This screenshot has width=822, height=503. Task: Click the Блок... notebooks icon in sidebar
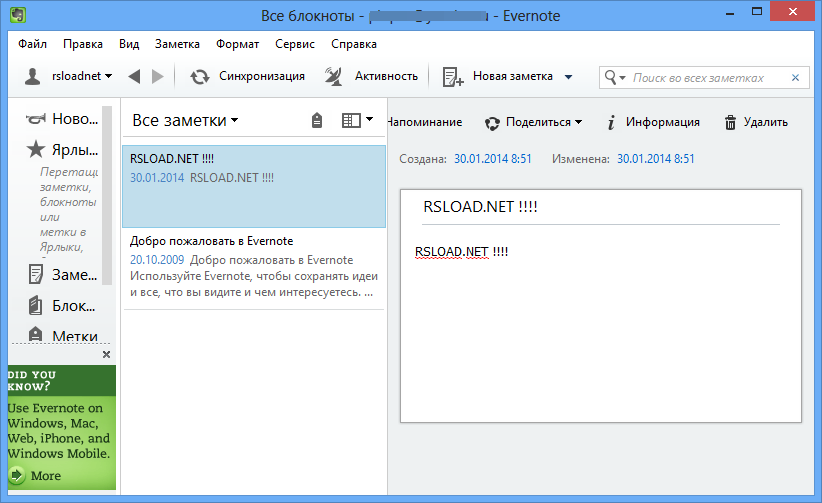[36, 305]
